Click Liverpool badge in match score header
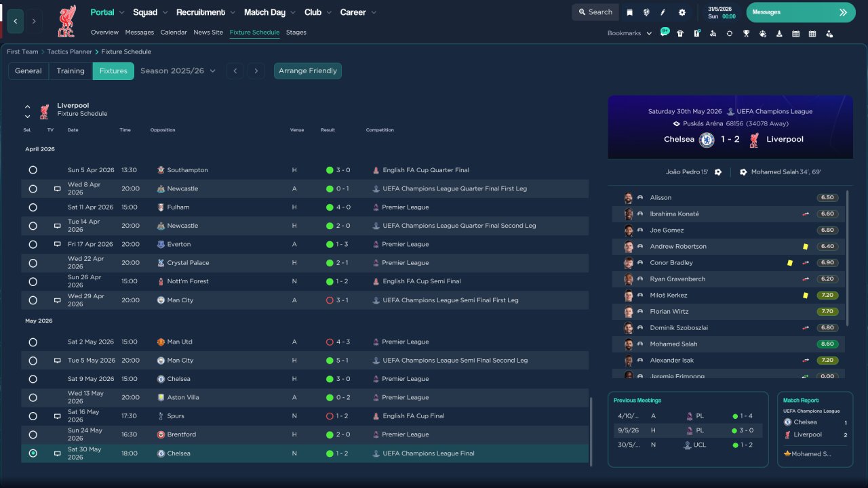Viewport: 868px width, 488px height. (x=754, y=140)
